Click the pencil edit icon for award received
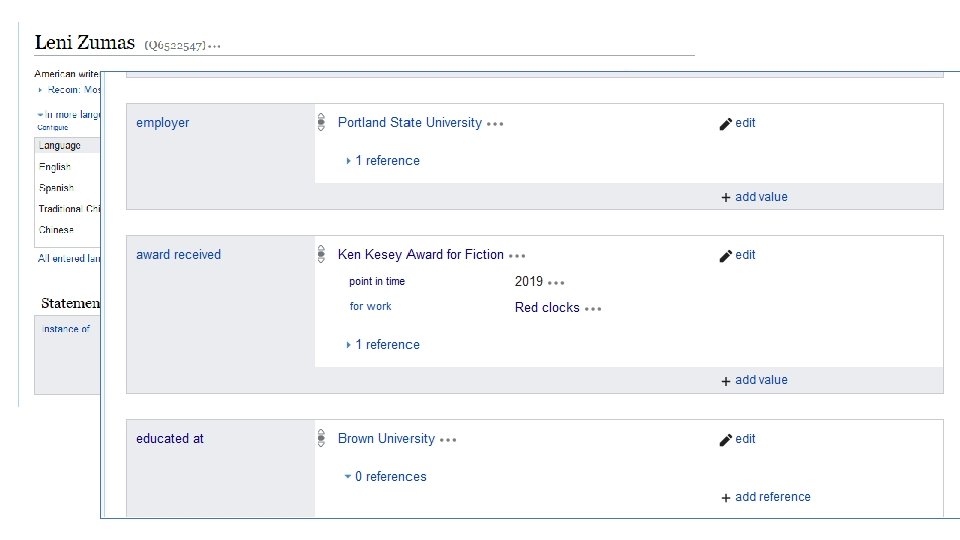960x540 pixels. click(x=726, y=255)
